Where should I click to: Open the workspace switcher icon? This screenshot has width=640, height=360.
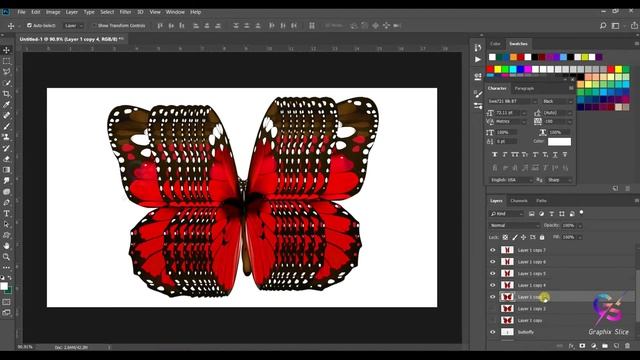tap(616, 26)
